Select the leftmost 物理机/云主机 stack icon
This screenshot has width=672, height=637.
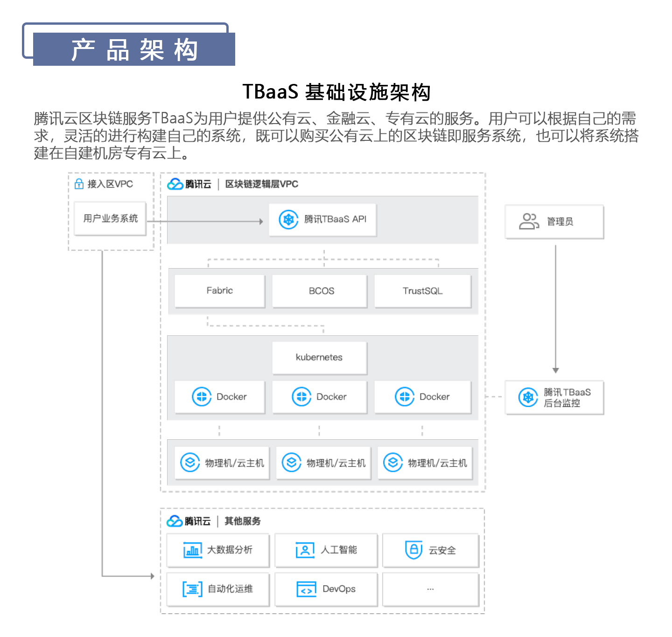[189, 463]
